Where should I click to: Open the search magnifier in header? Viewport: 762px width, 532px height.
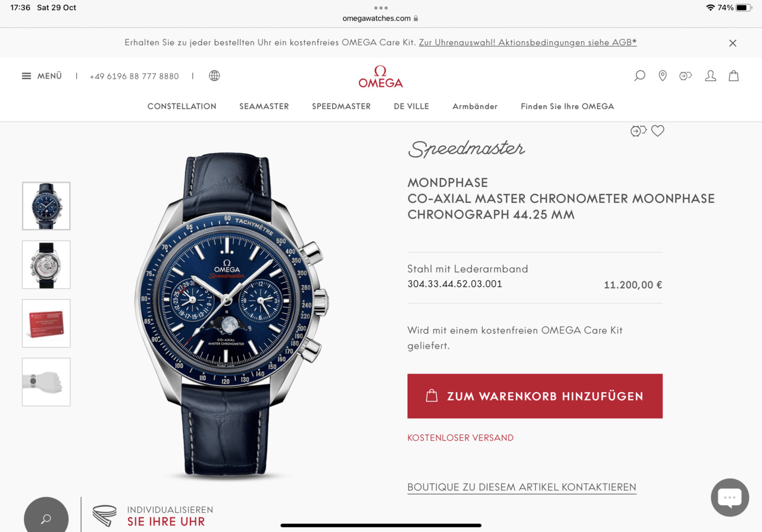pos(639,76)
